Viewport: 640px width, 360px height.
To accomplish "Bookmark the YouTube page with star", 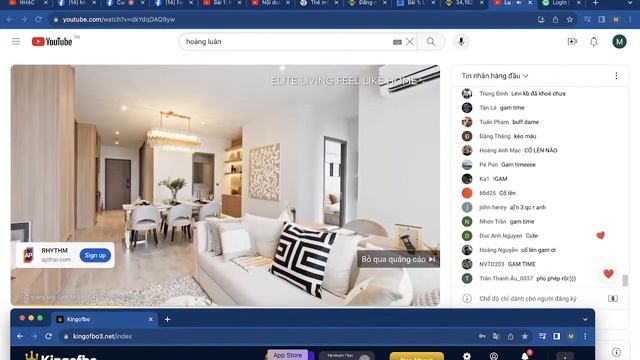I will click(569, 19).
